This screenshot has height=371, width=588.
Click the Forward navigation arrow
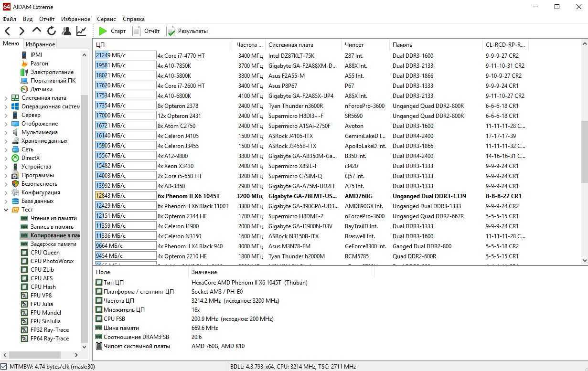point(21,31)
